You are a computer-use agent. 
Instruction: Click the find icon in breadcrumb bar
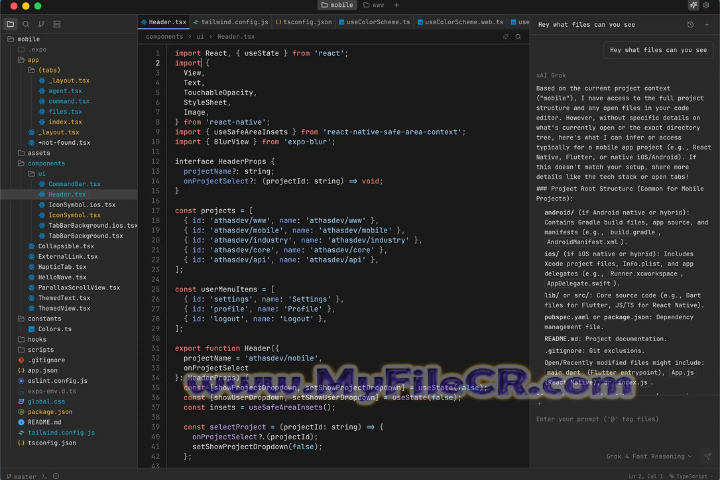click(x=518, y=37)
